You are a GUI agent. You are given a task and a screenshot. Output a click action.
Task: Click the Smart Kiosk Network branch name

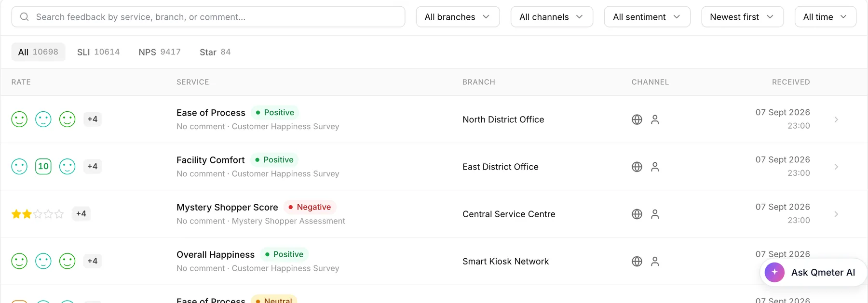click(505, 261)
